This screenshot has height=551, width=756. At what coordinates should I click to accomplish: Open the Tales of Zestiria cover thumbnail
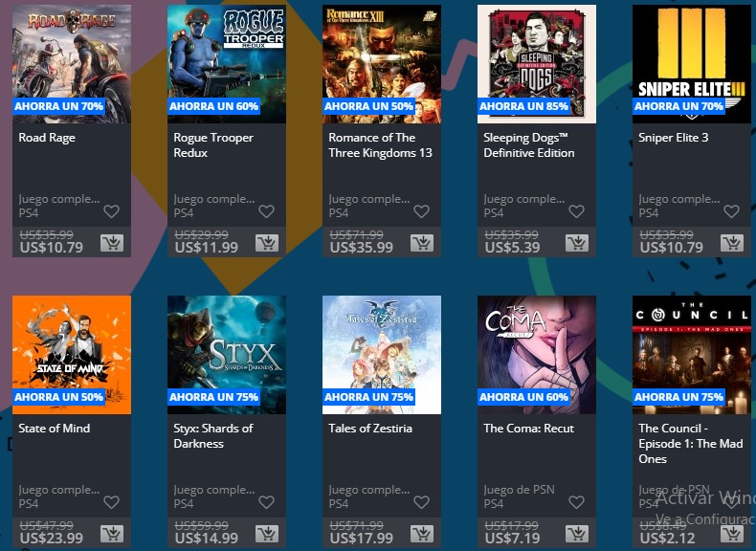382,355
